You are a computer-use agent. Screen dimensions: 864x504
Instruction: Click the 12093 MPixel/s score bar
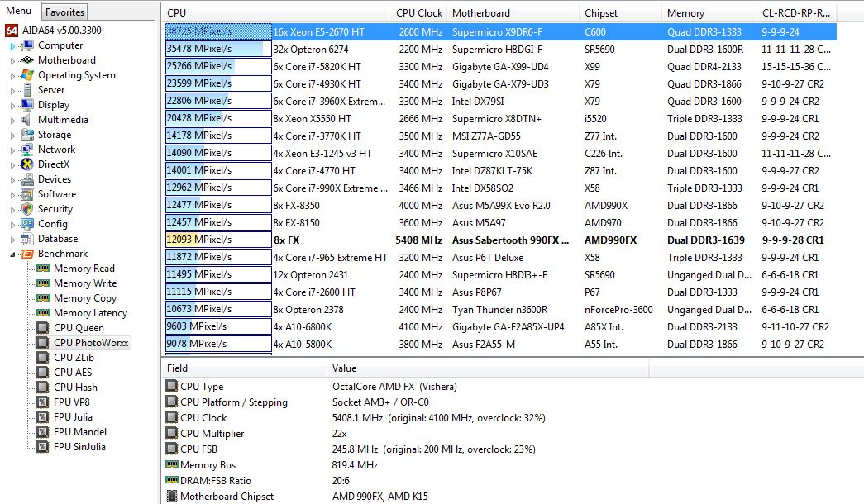click(218, 240)
